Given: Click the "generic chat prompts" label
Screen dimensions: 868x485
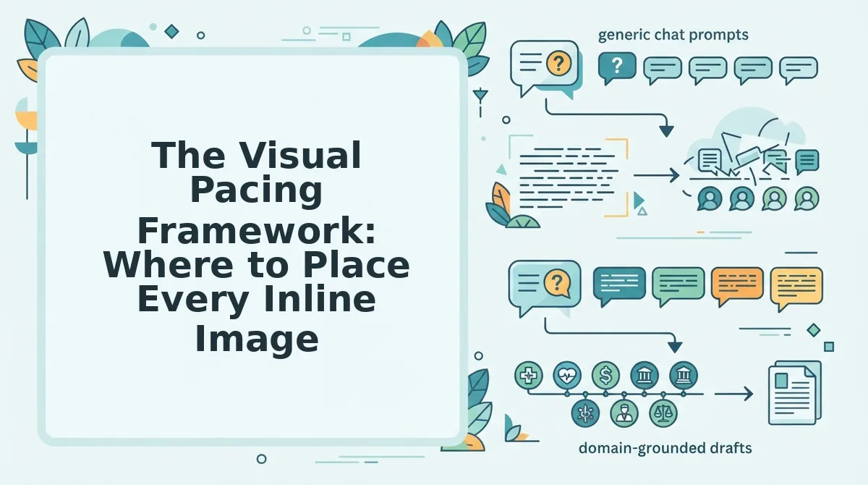Looking at the screenshot, I should point(673,34).
